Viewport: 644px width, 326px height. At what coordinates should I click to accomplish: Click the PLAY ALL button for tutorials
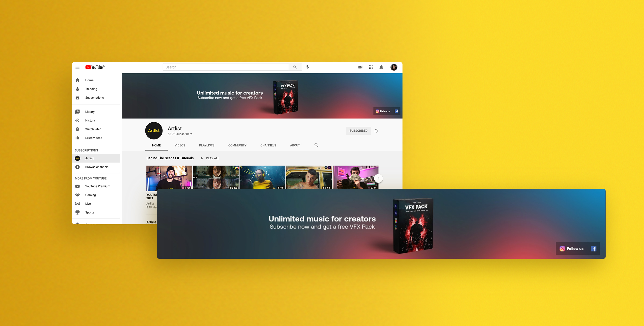(x=210, y=158)
